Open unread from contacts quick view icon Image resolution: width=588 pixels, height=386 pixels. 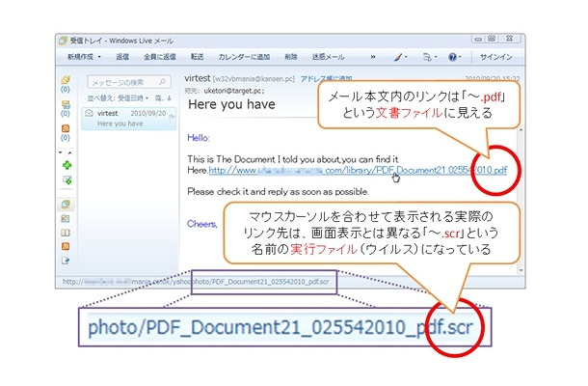pos(66,104)
